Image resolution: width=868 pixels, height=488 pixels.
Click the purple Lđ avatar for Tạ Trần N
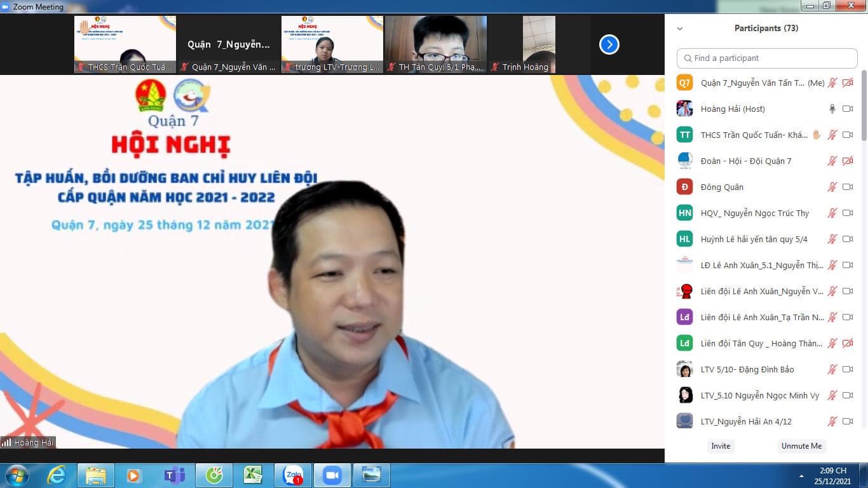684,317
